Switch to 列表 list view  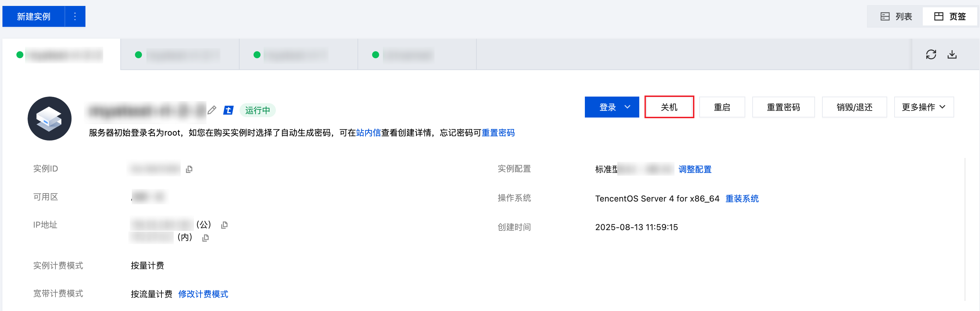(x=896, y=16)
